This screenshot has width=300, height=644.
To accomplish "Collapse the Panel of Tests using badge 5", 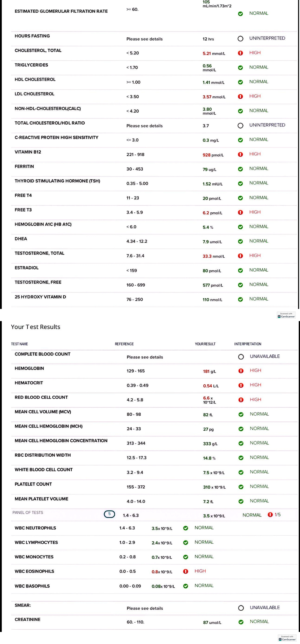I will [x=109, y=514].
